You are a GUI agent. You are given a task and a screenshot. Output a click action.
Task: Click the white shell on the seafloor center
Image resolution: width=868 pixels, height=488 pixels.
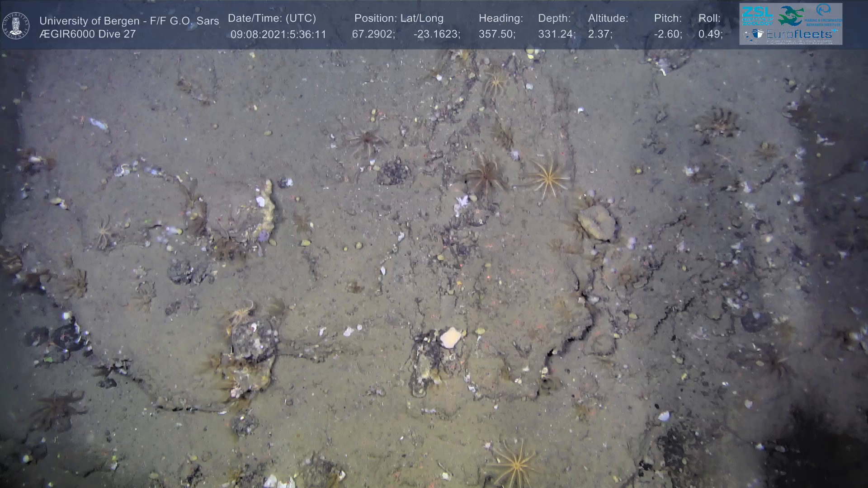450,338
